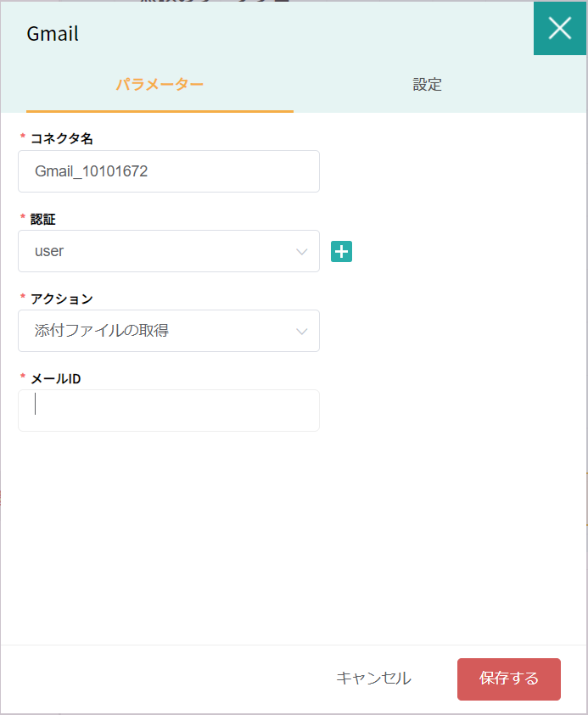Open the アクション dropdown 添付ファイルの取得
This screenshot has width=588, height=715.
(169, 331)
